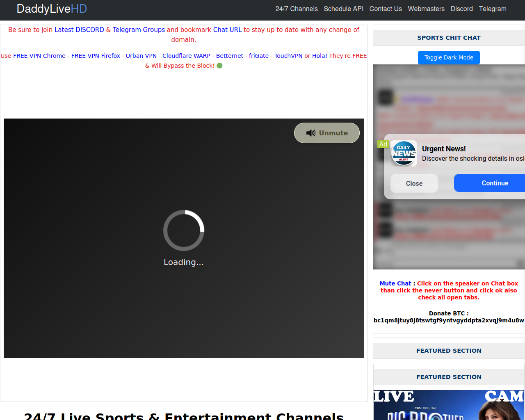The width and height of the screenshot is (525, 420).
Task: Continue on the Urgent News ad
Action: [x=490, y=183]
